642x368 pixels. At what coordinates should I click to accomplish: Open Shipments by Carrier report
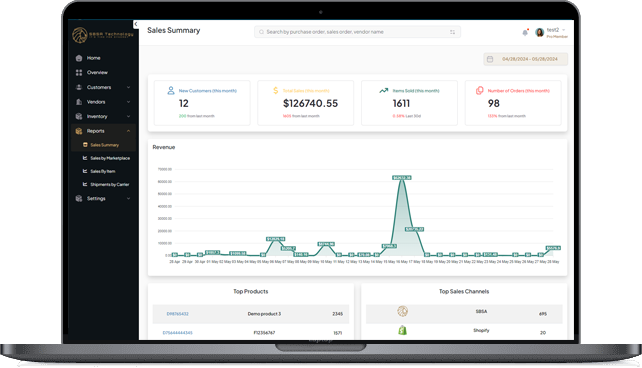point(109,185)
